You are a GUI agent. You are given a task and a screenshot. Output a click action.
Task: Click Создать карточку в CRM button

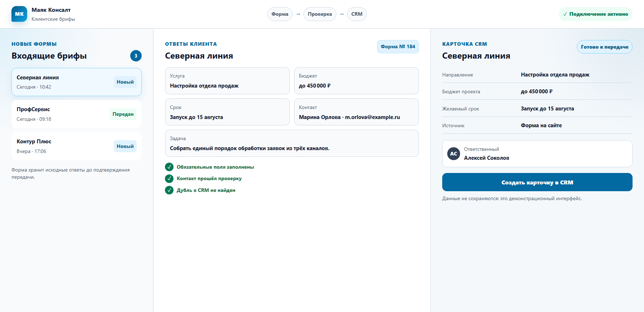pyautogui.click(x=537, y=182)
